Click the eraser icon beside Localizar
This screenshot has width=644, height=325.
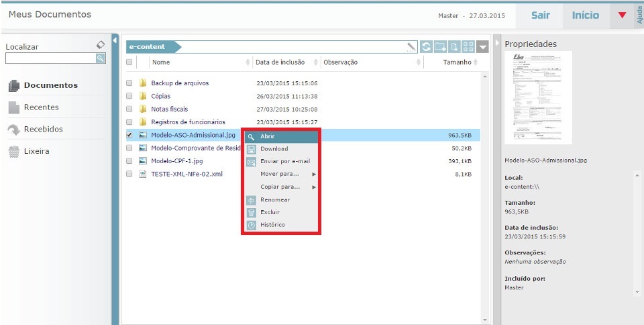point(100,45)
